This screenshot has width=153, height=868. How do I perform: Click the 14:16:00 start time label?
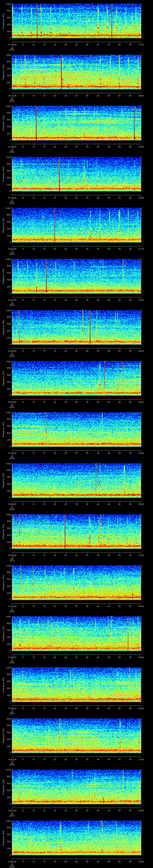point(12,44)
